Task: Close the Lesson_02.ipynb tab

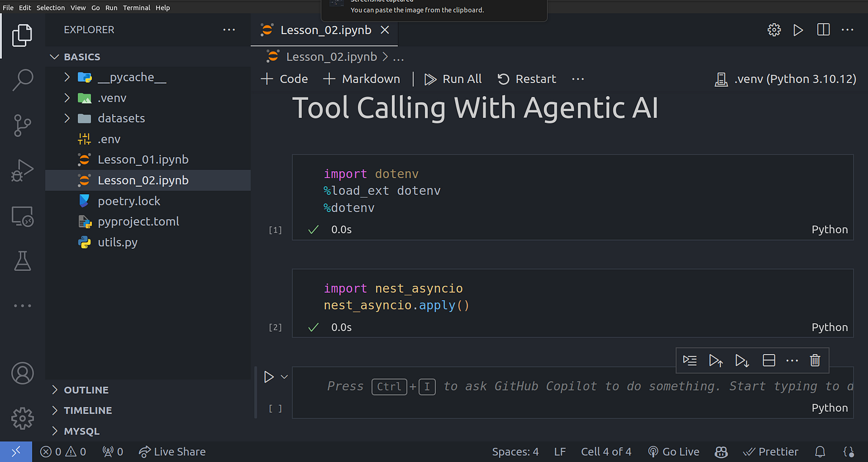Action: 385,30
